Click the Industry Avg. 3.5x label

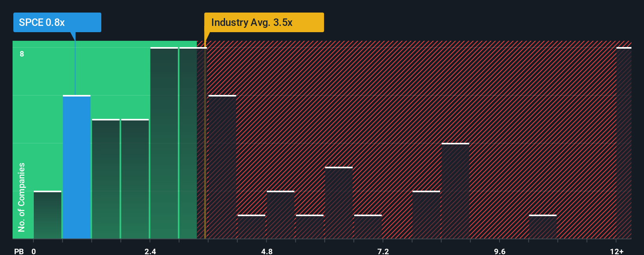[264, 22]
